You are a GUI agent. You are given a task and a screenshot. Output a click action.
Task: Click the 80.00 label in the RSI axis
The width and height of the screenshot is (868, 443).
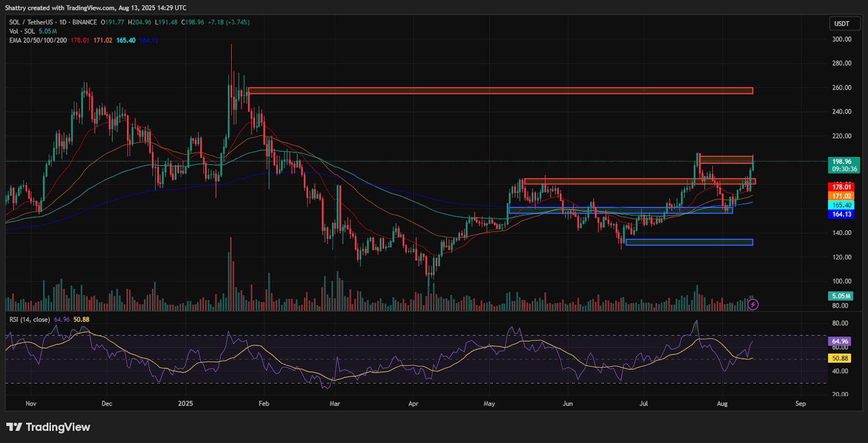[x=840, y=323]
